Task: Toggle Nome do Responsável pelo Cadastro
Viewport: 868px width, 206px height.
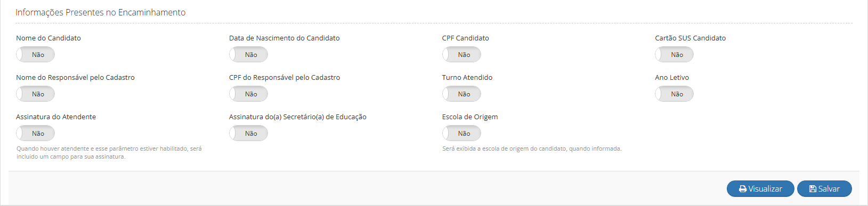Action: point(35,94)
